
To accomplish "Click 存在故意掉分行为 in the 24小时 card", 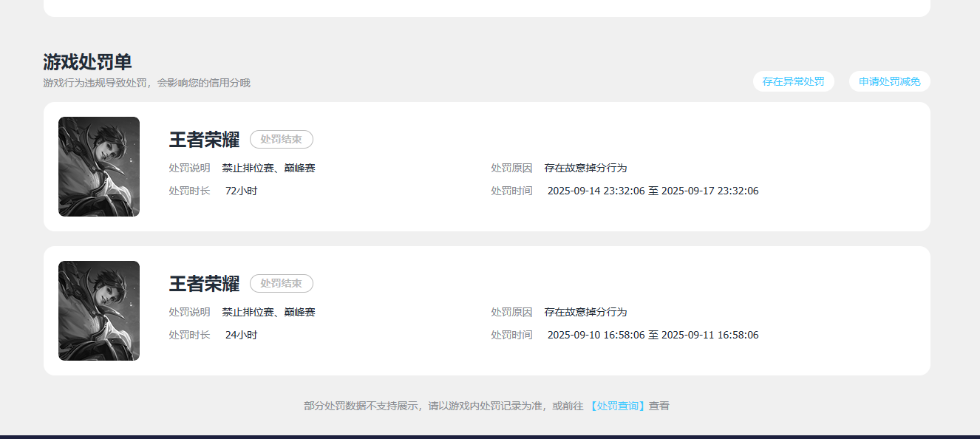I will point(586,312).
